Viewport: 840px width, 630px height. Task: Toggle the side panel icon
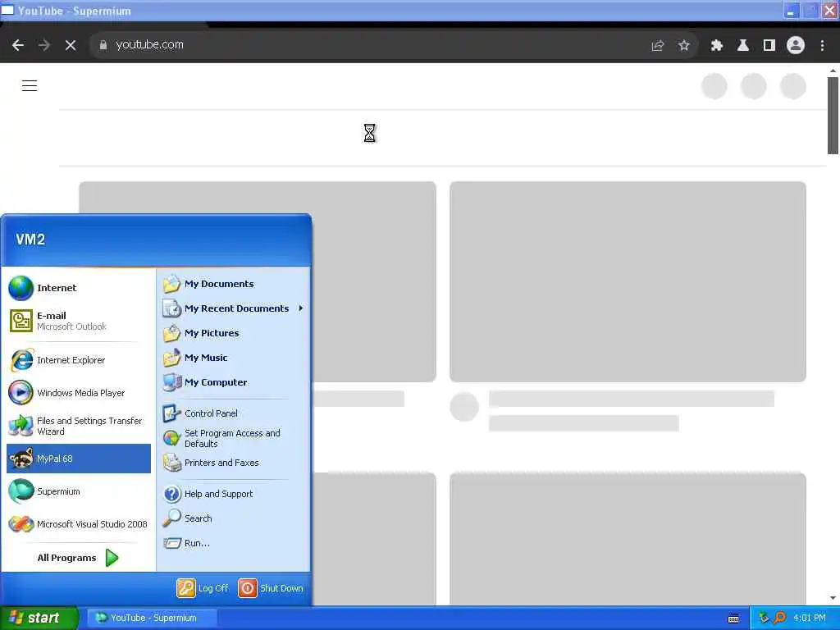[769, 46]
